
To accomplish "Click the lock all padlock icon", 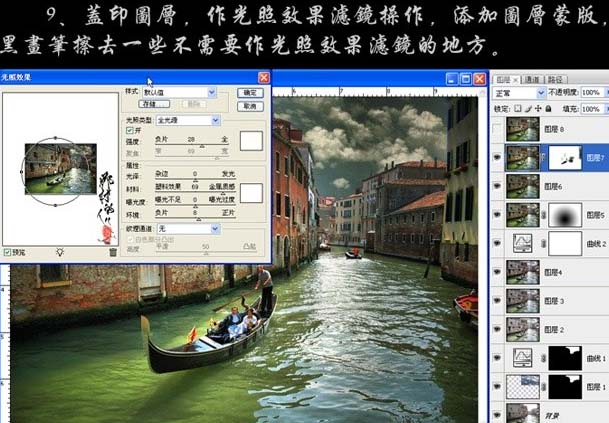I will pos(548,108).
